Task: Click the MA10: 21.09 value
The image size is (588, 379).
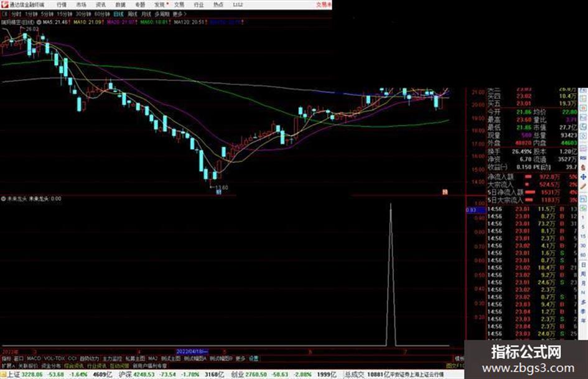Action: 88,22
